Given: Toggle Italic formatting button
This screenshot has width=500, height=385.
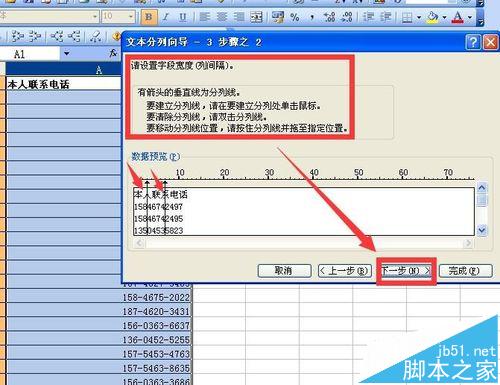Looking at the screenshot, I should (166, 17).
